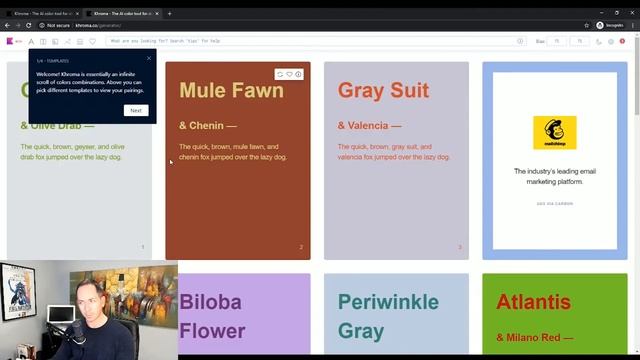The width and height of the screenshot is (640, 360).
Task: Click the search field info icon
Action: coord(520,41)
